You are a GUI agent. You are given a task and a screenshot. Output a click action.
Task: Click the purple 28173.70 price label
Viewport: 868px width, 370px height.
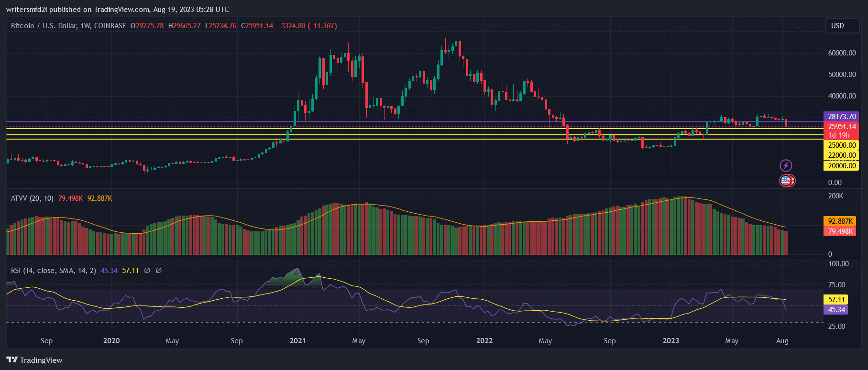pos(841,117)
